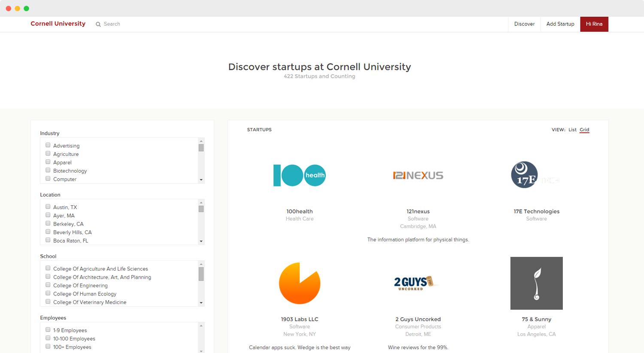Click the green macOS zoom button

click(26, 8)
